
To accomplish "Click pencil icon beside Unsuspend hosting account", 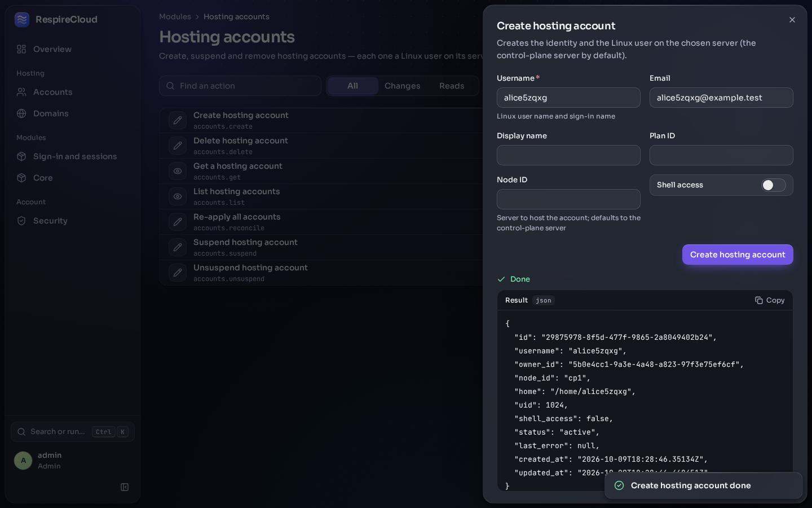I will tap(178, 273).
